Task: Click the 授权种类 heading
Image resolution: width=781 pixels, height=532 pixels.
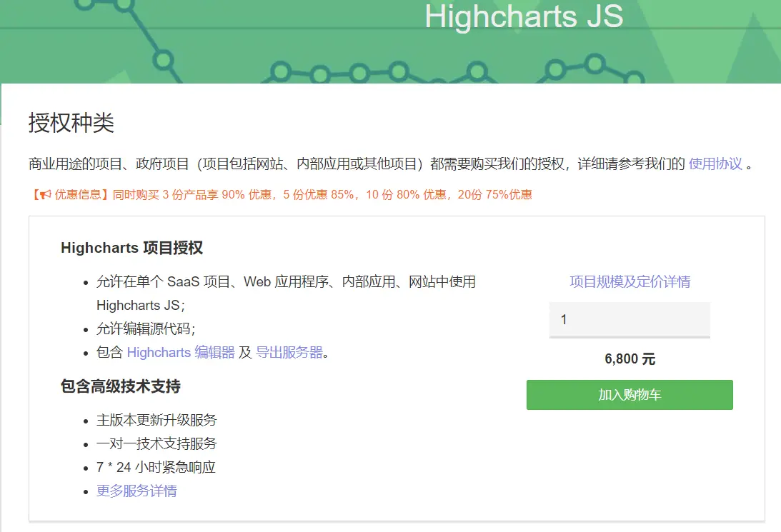Action: pos(71,123)
